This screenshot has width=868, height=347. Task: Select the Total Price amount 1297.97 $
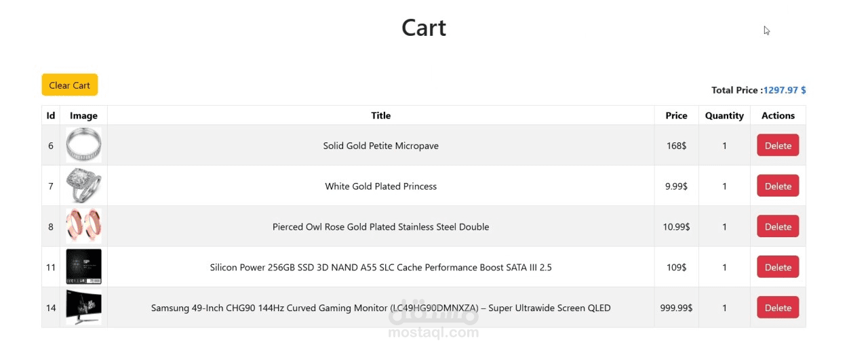[785, 90]
